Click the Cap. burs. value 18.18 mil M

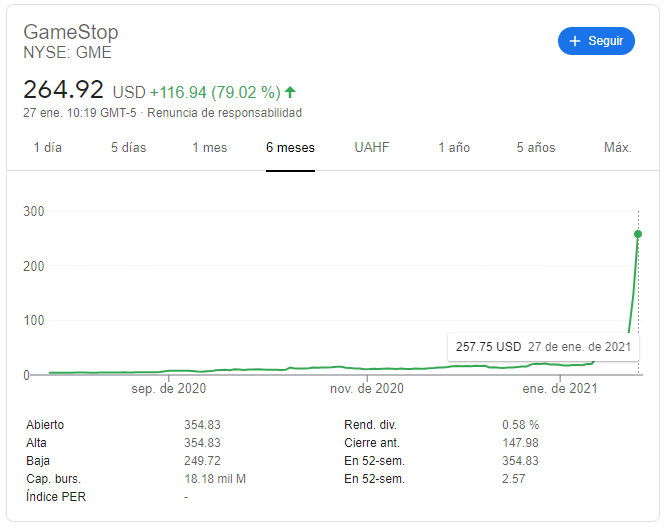(208, 479)
